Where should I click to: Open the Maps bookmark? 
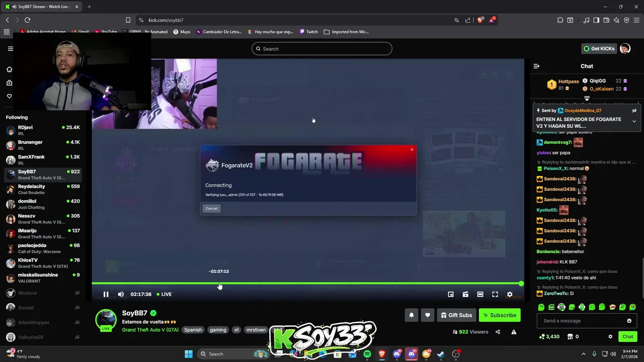point(182,32)
